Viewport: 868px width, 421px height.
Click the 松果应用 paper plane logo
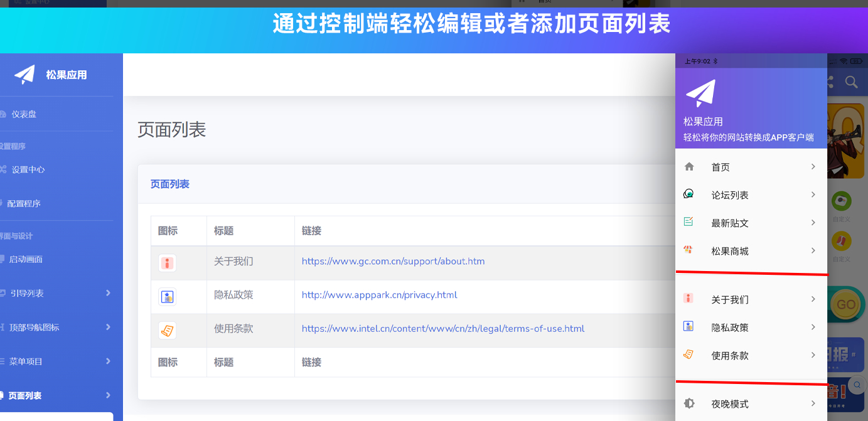click(25, 74)
